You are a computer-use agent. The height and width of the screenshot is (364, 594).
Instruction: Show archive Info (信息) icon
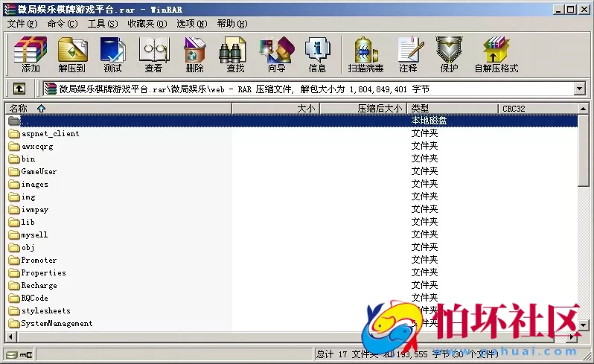[x=317, y=54]
